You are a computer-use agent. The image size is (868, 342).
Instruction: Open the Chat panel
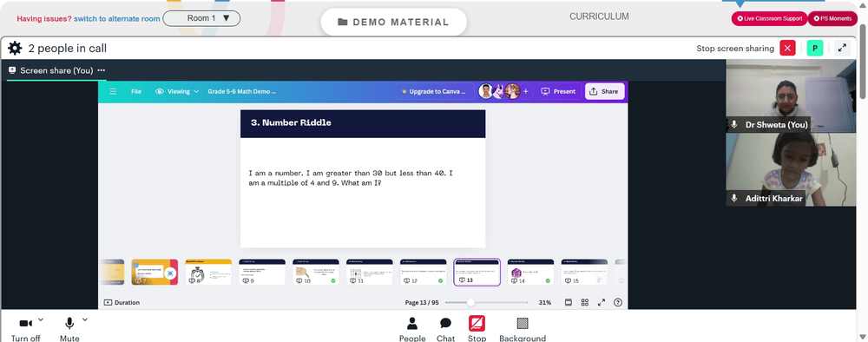(445, 329)
